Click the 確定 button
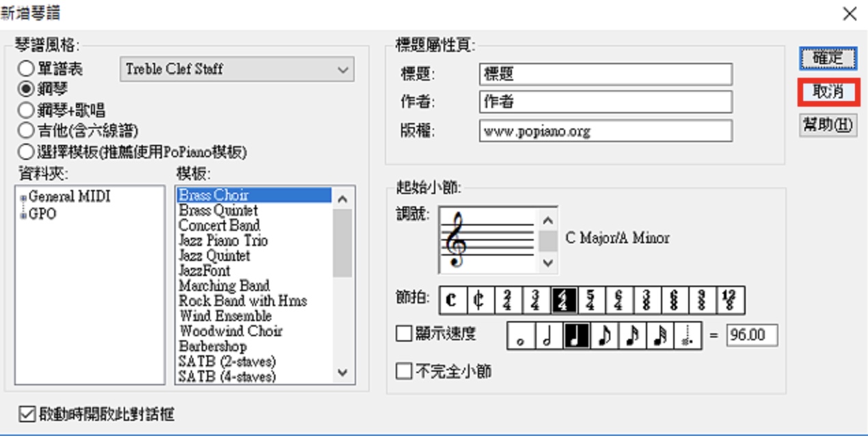This screenshot has height=440, width=868. pos(828,58)
